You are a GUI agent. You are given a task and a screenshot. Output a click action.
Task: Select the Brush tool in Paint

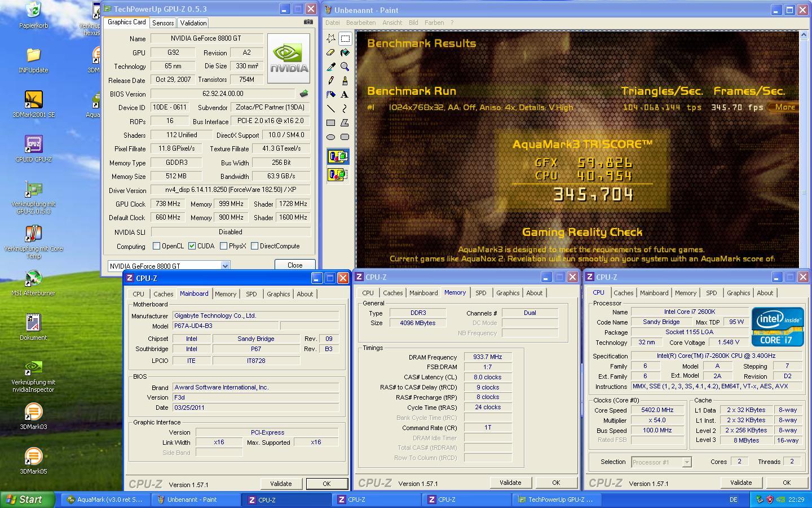345,81
